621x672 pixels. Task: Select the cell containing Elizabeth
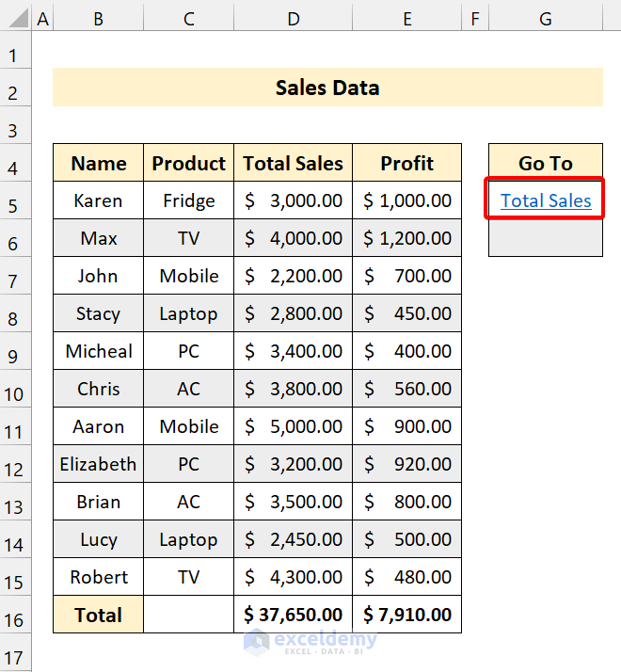(x=98, y=464)
